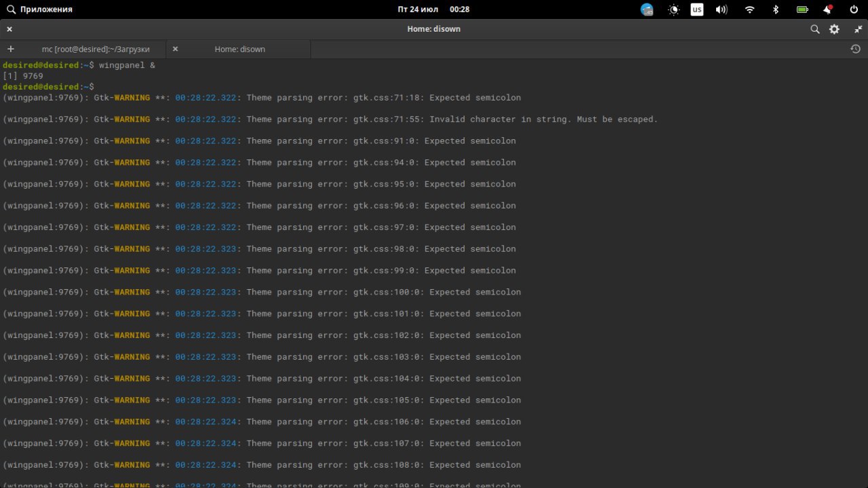Show notifications via the bell icon

[828, 10]
